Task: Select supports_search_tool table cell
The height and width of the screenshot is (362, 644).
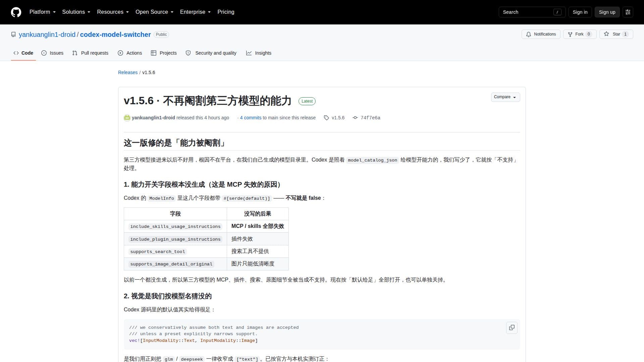Action: point(175,252)
